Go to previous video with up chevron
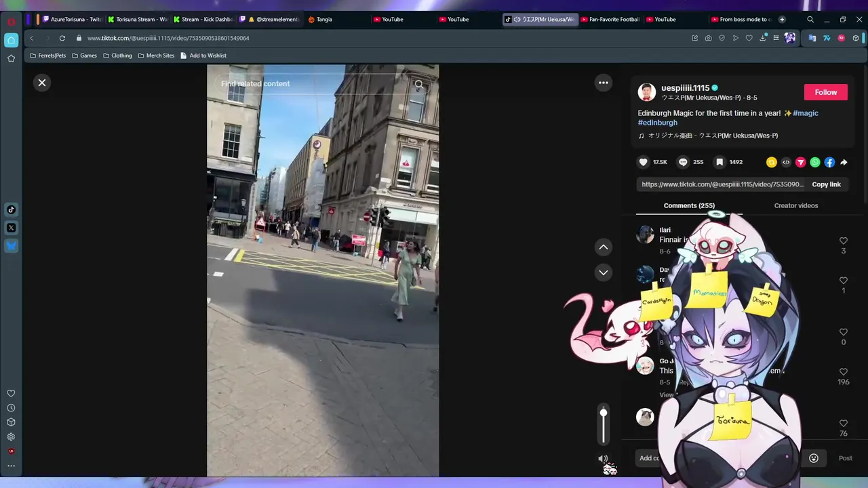Viewport: 868px width, 488px height. pos(603,247)
